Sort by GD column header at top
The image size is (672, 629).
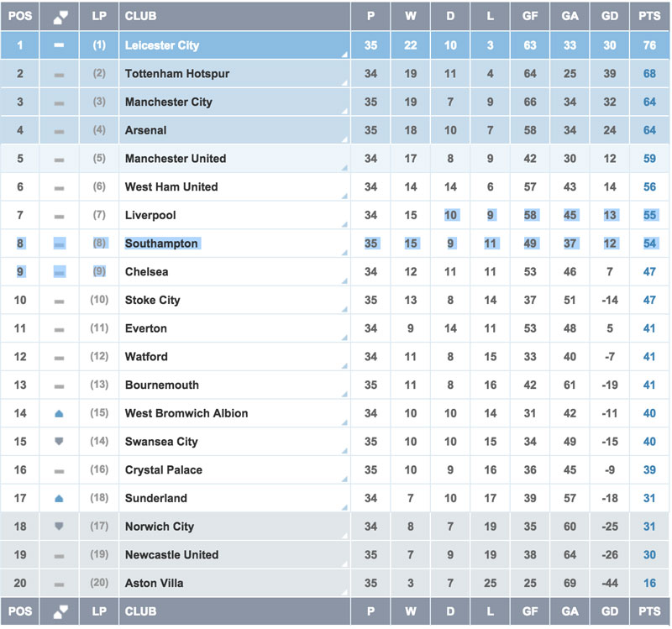coord(610,16)
